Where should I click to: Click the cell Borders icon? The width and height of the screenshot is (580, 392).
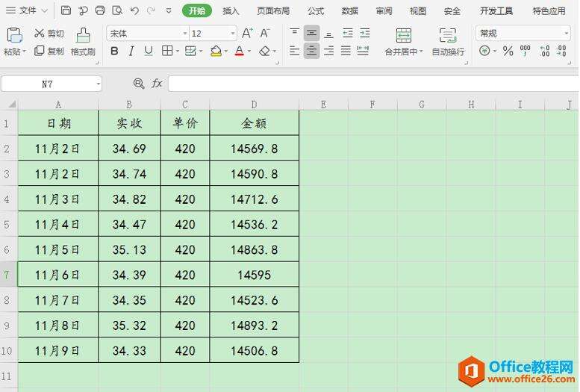[167, 51]
